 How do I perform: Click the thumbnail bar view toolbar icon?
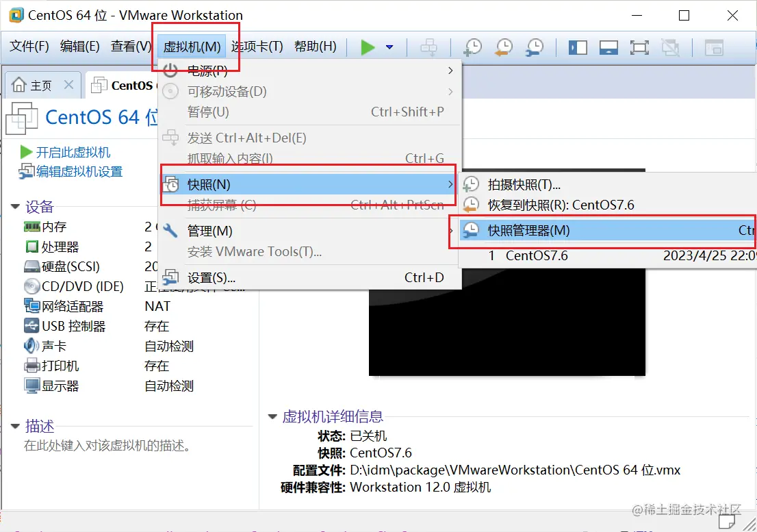pyautogui.click(x=608, y=48)
